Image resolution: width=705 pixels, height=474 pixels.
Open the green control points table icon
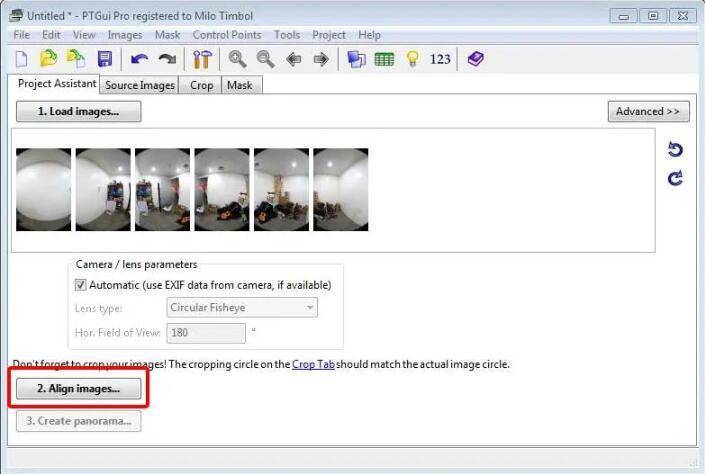pos(384,60)
